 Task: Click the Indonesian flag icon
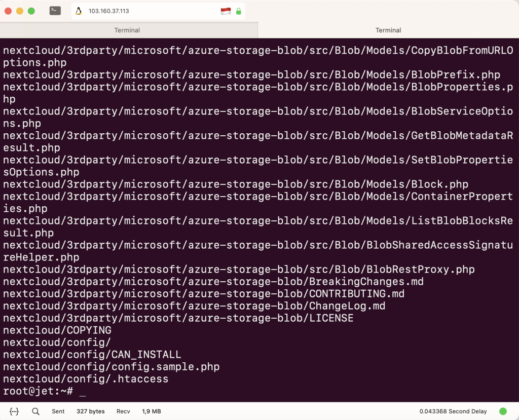pyautogui.click(x=226, y=11)
